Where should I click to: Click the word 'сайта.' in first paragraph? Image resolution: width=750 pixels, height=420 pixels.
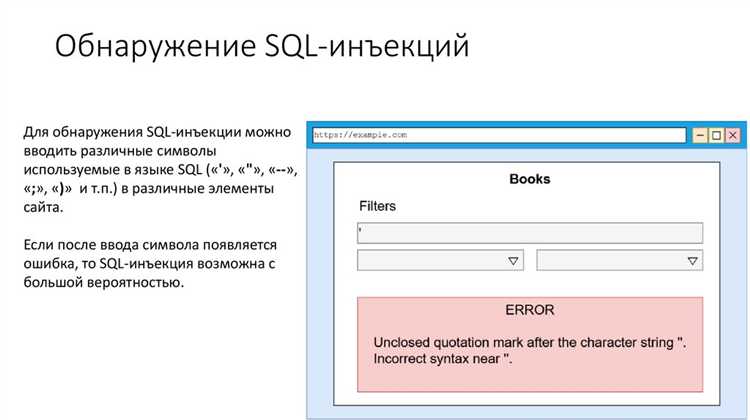[x=42, y=208]
